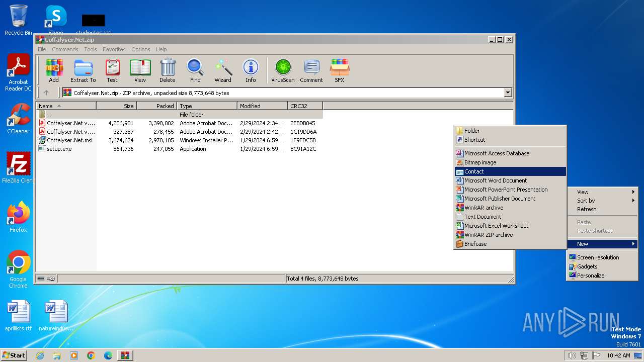The image size is (644, 362).
Task: Open the Recycle Bin desktop icon
Action: pos(18,20)
